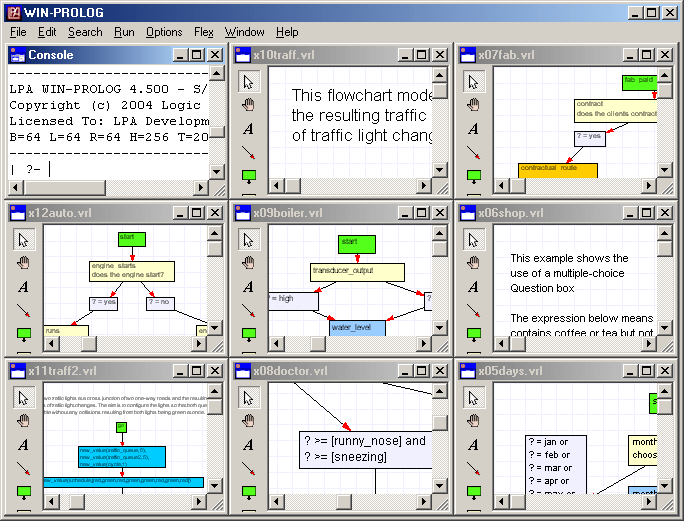Open the File menu

(x=18, y=32)
